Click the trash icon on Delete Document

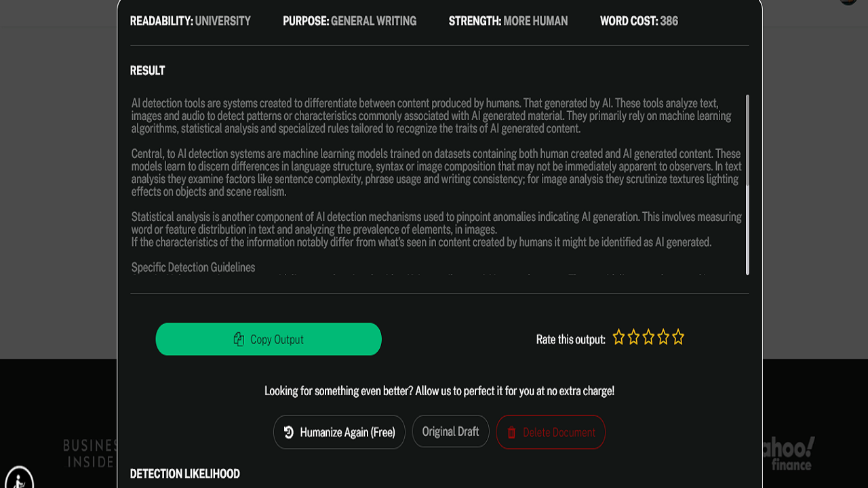pyautogui.click(x=512, y=432)
